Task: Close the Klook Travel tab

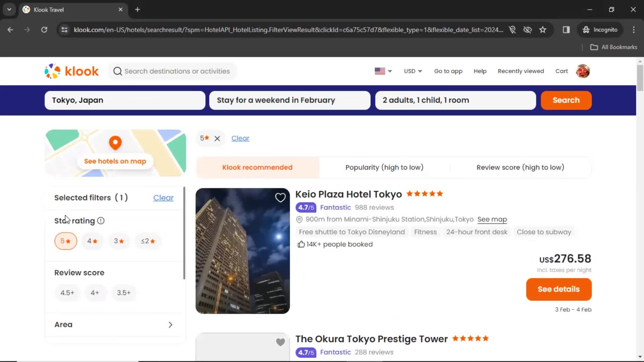Action: tap(120, 9)
